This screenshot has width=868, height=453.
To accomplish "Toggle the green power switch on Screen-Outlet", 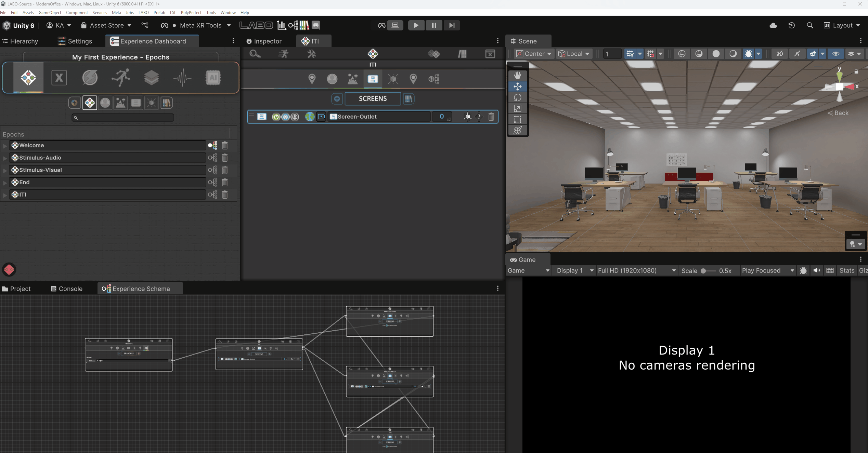I will coord(276,117).
